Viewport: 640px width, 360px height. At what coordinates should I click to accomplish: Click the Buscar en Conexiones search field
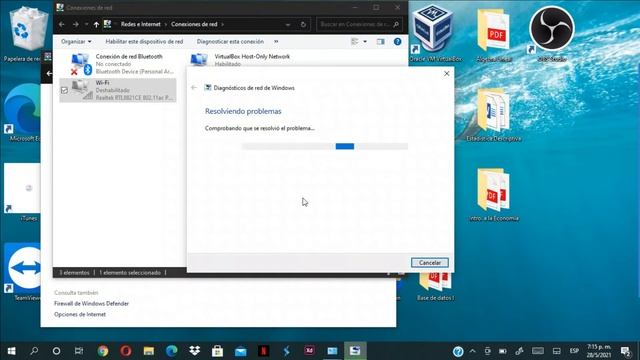[359, 24]
